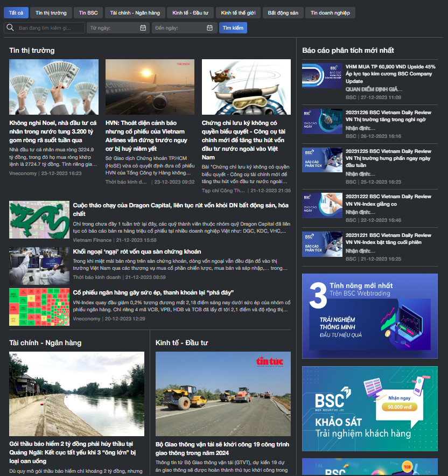Click the Vietnam Finance 21-12-2023 15:58 source line
The height and width of the screenshot is (476, 448).
pyautogui.click(x=115, y=240)
